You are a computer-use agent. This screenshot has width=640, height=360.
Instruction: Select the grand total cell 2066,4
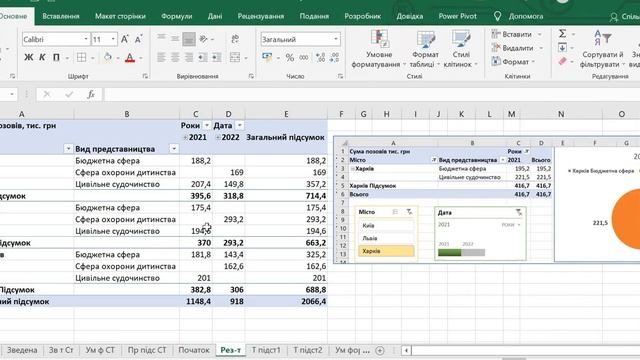[x=286, y=301]
